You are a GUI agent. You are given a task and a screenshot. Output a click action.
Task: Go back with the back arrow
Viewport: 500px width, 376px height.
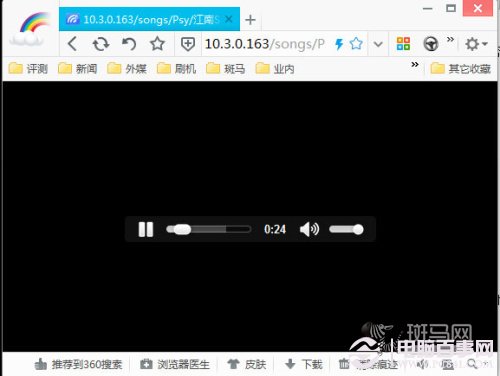point(72,44)
